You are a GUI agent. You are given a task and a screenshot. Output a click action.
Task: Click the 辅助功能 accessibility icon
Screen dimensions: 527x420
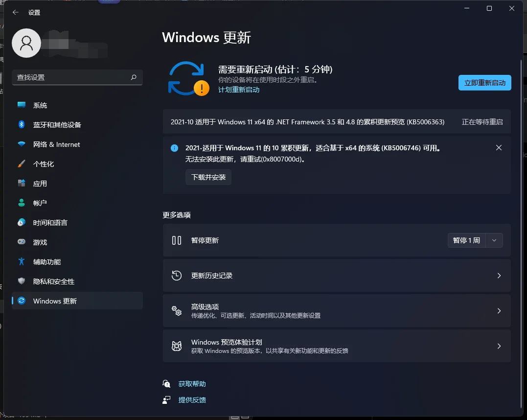pyautogui.click(x=22, y=261)
